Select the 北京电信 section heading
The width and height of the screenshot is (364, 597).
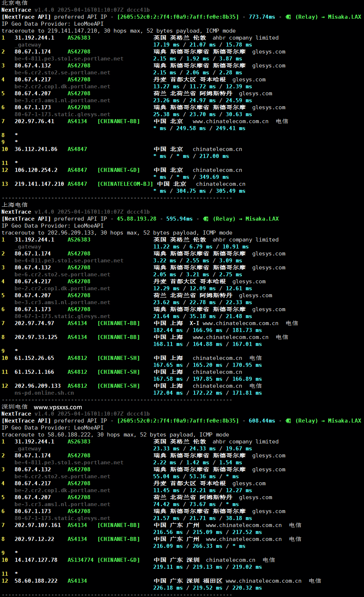(x=15, y=3)
